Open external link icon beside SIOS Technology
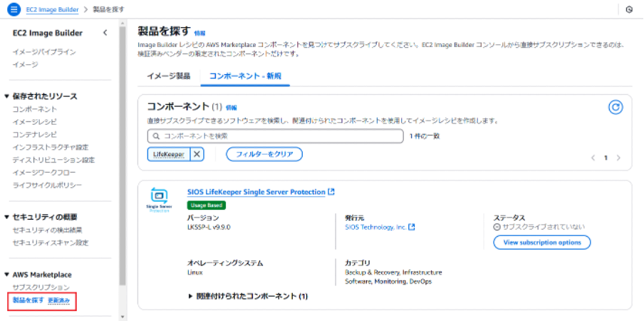The width and height of the screenshot is (644, 321). pos(412,227)
